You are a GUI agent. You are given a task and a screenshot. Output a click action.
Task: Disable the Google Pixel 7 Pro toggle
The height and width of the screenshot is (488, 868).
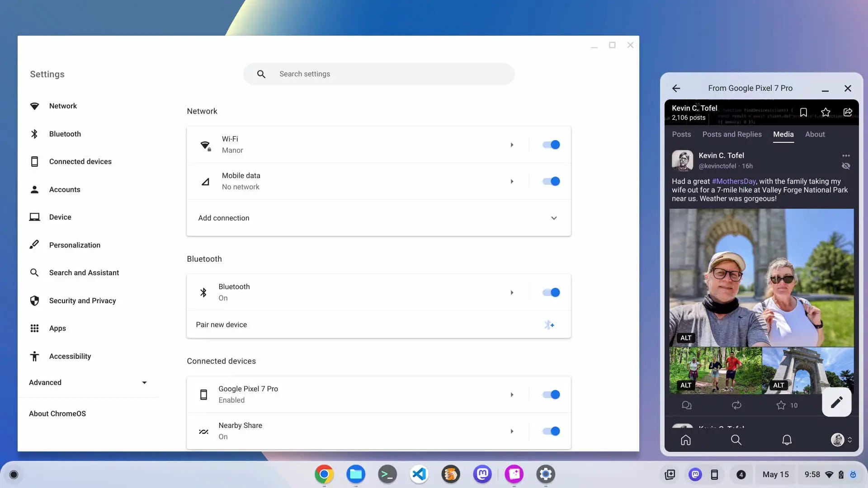551,394
